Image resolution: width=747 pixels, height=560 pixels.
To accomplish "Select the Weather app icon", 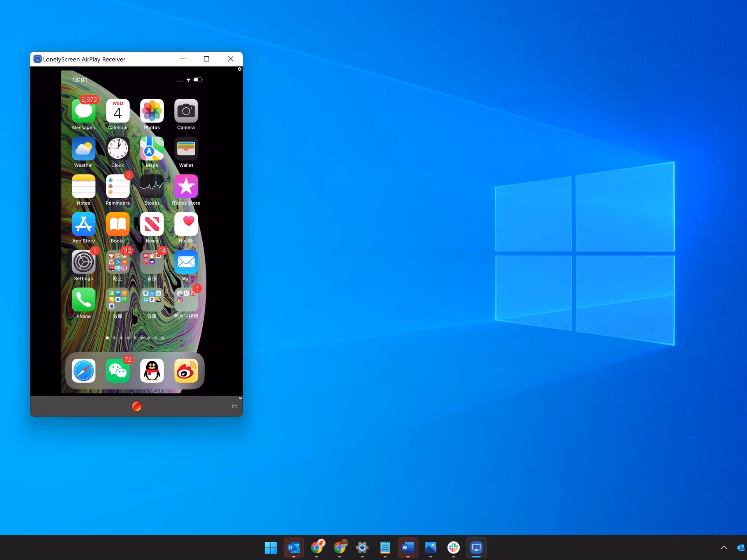I will 83,149.
